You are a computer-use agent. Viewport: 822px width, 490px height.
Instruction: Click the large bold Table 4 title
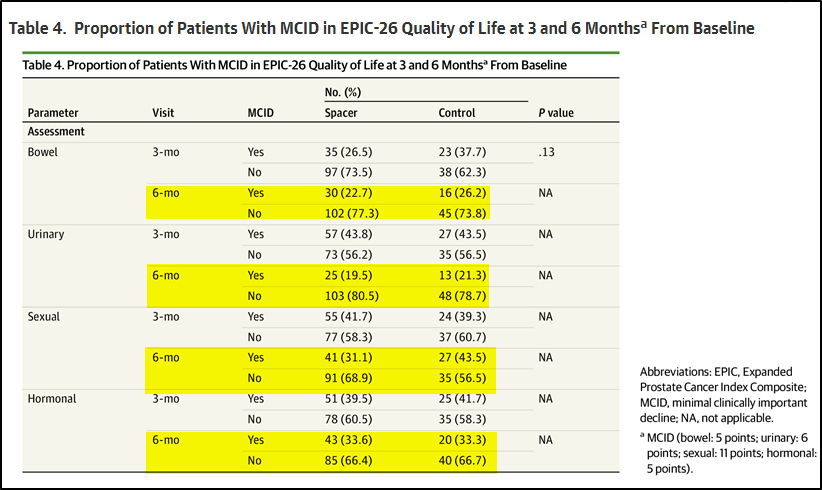coord(380,28)
